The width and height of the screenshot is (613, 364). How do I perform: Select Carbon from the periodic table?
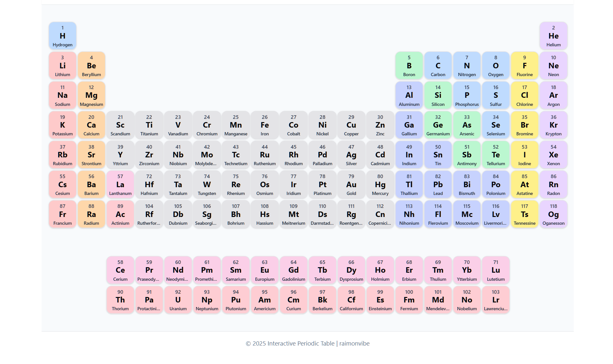438,65
